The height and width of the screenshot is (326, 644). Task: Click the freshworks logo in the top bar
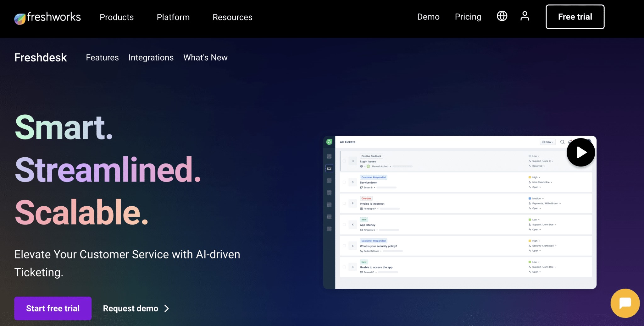[x=47, y=18]
